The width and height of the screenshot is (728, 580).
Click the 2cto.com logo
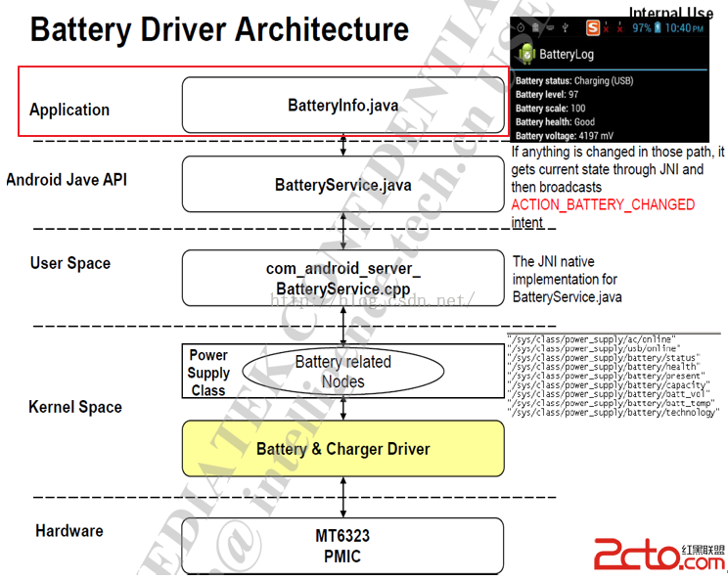(660, 554)
